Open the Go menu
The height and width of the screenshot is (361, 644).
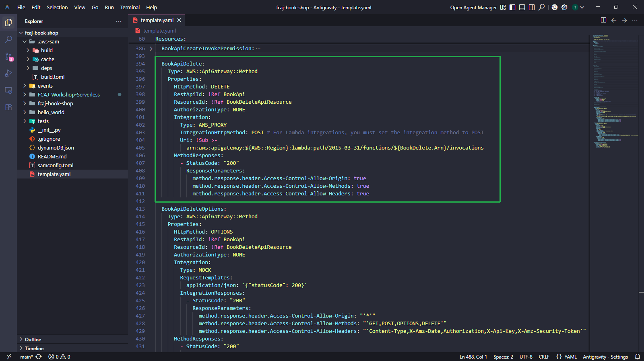click(95, 7)
